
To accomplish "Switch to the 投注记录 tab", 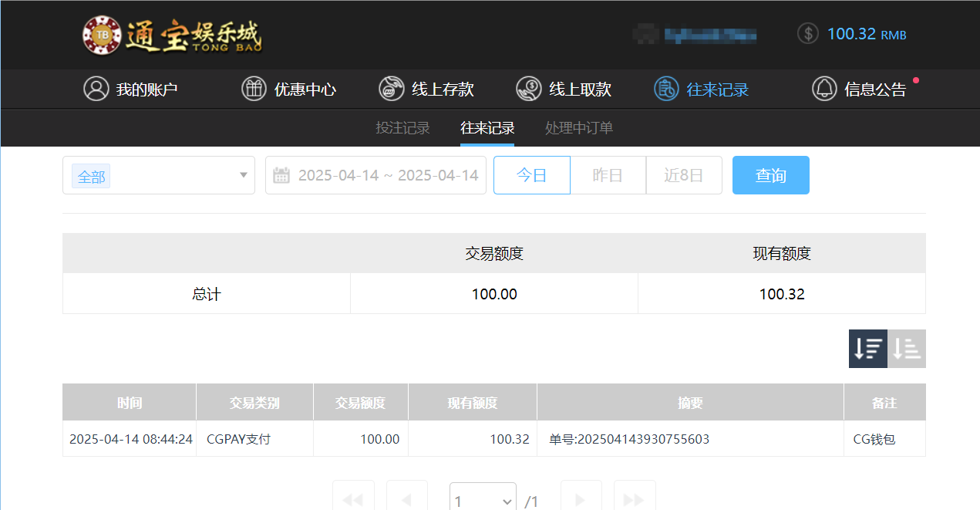I will [x=402, y=127].
